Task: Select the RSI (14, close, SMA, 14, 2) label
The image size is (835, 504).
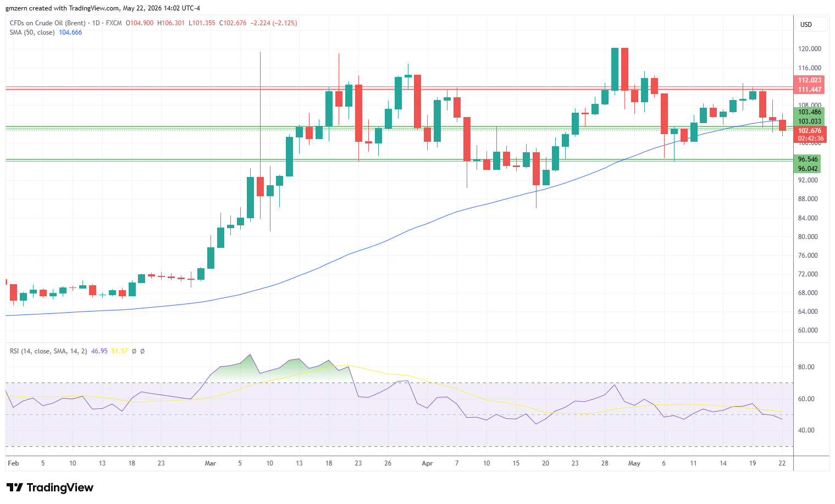Action: click(48, 351)
